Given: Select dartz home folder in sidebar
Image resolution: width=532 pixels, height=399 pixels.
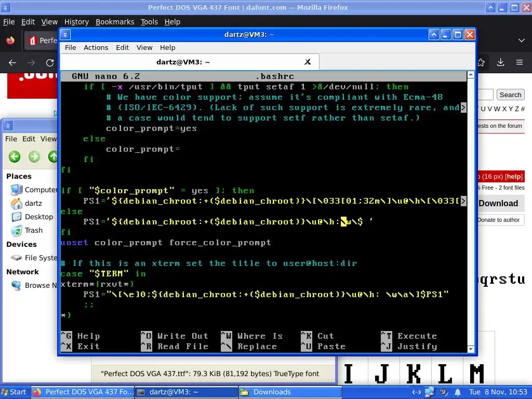Looking at the screenshot, I should [26, 203].
